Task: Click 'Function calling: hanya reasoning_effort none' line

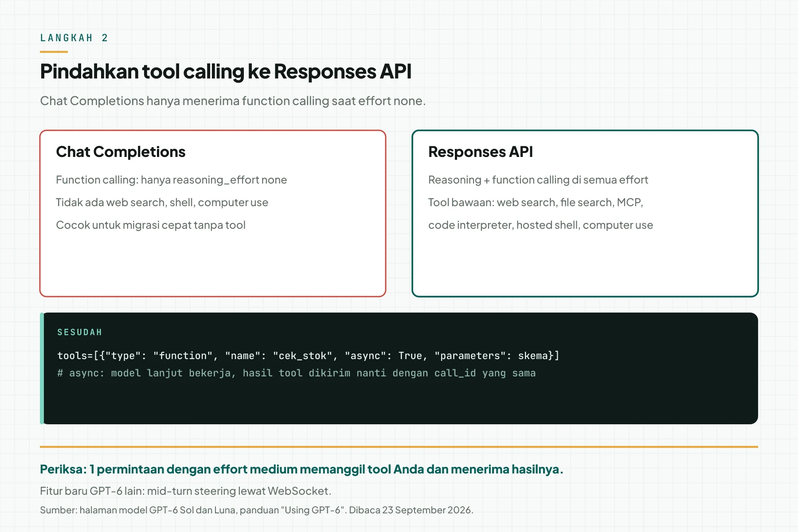Action: [x=172, y=180]
